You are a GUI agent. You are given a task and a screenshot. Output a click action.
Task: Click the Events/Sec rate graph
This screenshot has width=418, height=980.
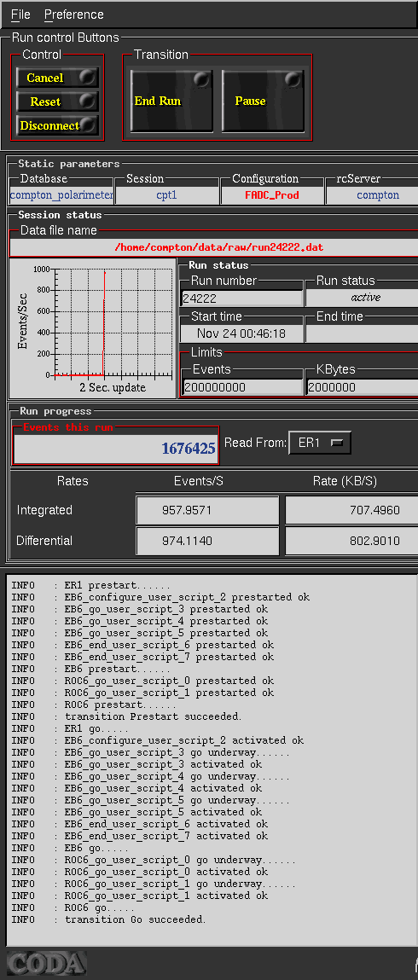(93, 328)
